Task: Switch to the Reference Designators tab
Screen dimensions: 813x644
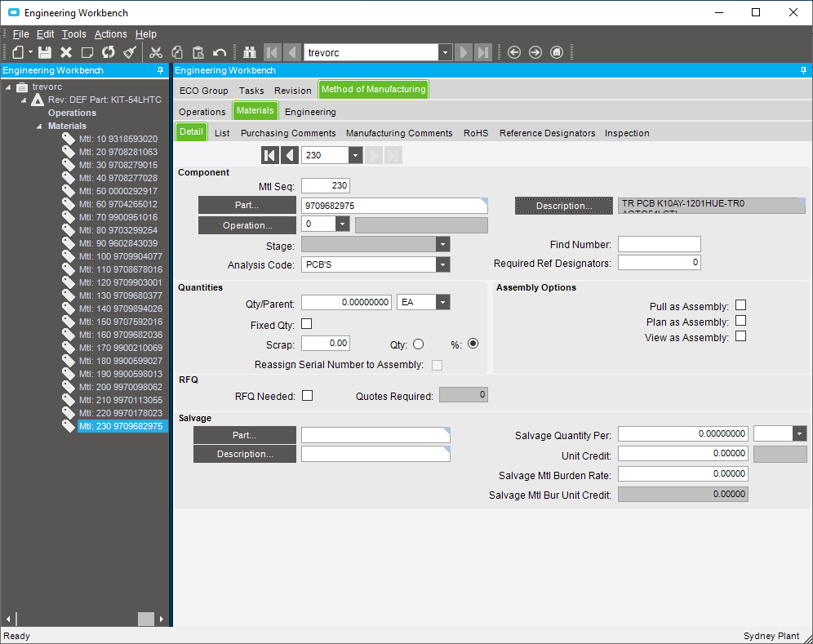Action: (x=547, y=133)
